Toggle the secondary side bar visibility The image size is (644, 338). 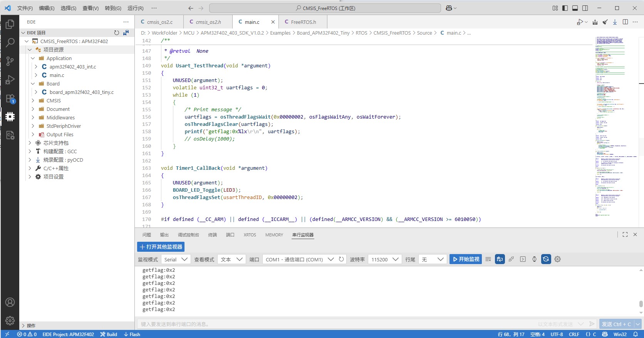(x=585, y=8)
